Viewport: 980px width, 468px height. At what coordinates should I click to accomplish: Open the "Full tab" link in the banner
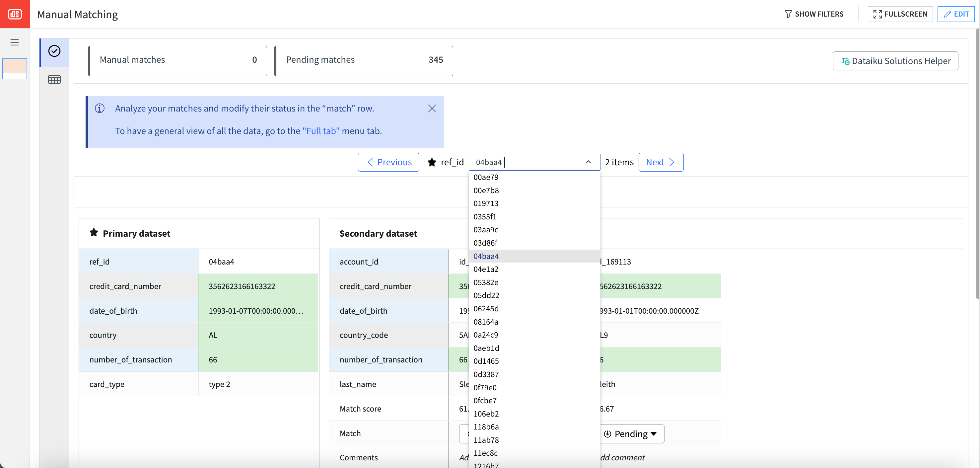(x=321, y=130)
